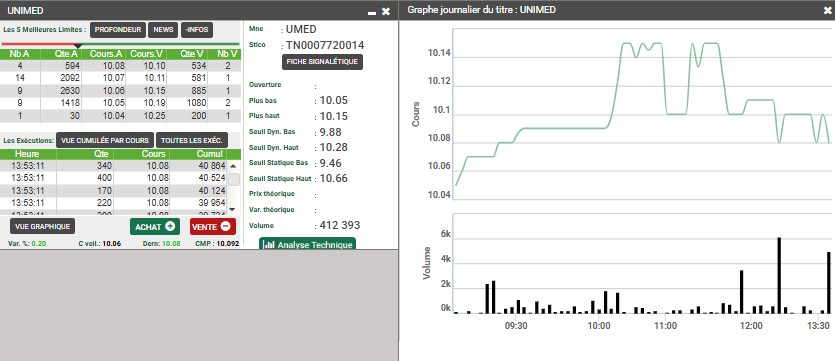Select the best bid row at 10.08
The width and height of the screenshot is (835, 361).
pyautogui.click(x=120, y=65)
